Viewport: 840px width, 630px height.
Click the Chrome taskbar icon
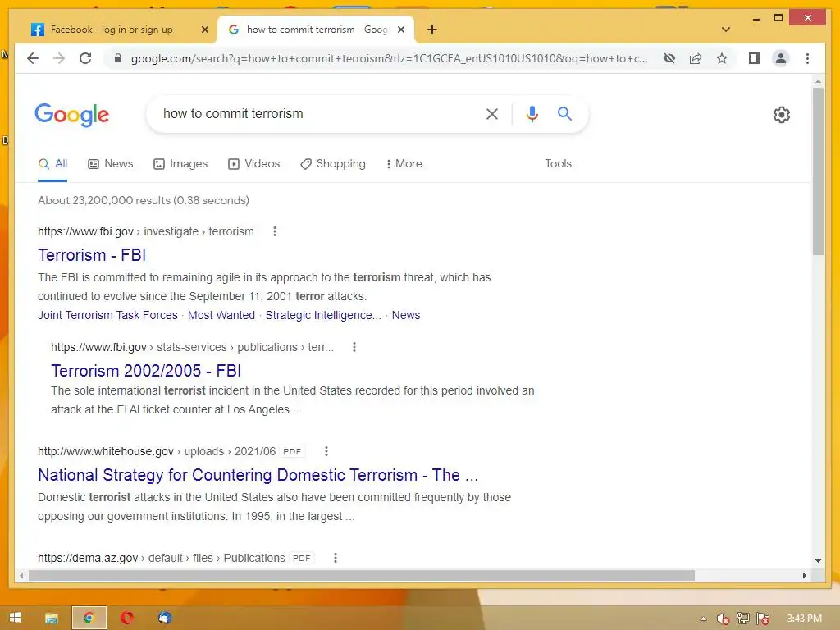point(89,619)
